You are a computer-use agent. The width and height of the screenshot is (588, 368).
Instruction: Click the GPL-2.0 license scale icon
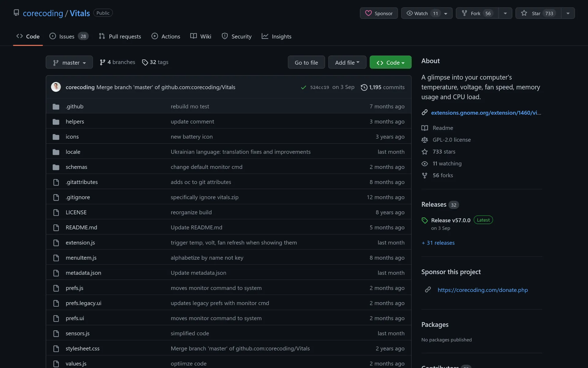[x=424, y=140]
